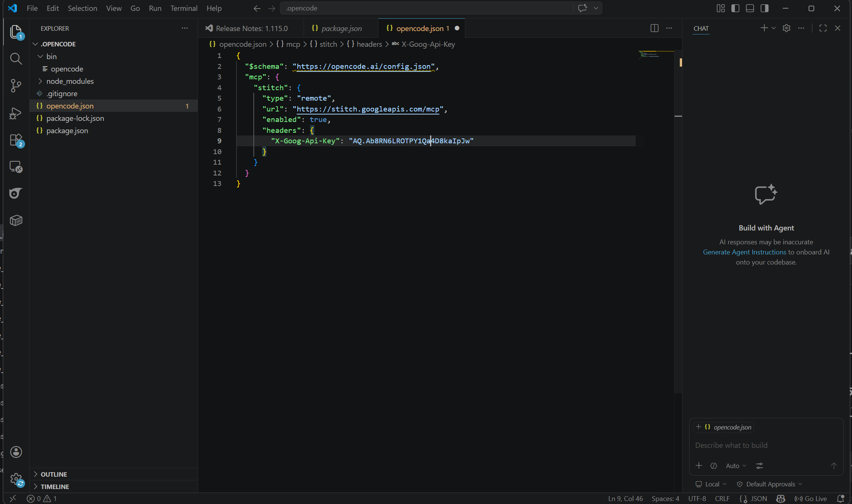The image size is (852, 504).
Task: Click the Copilot status icon
Action: tap(781, 498)
